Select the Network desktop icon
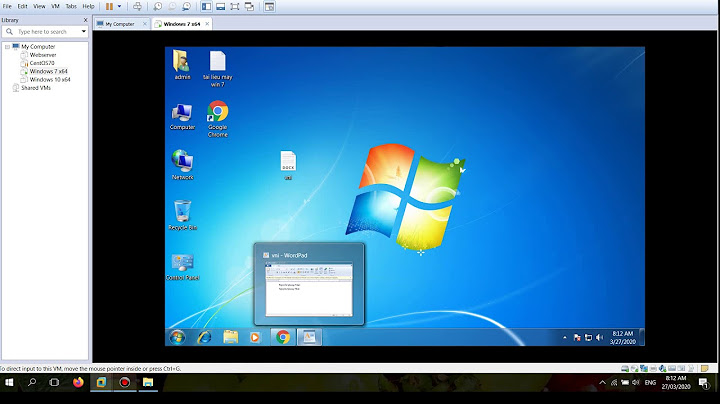This screenshot has width=720, height=404. (182, 164)
